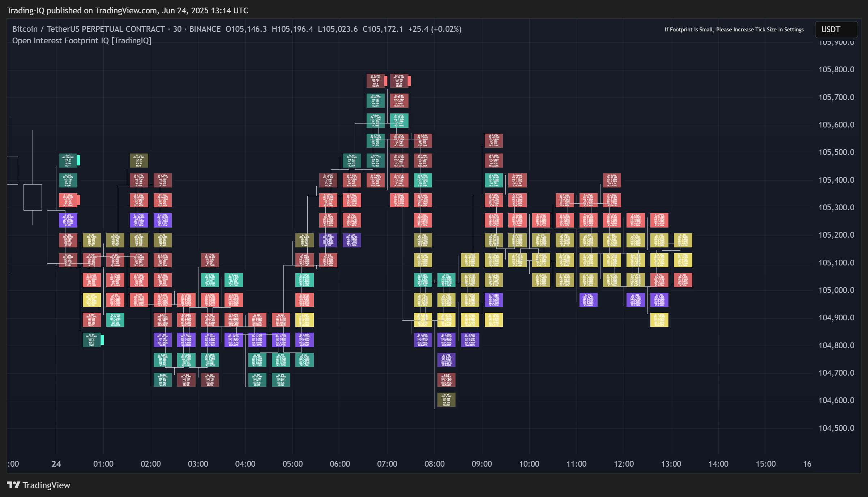868x497 pixels.
Task: Click the 105,800.0 price axis label
Action: tap(836, 69)
